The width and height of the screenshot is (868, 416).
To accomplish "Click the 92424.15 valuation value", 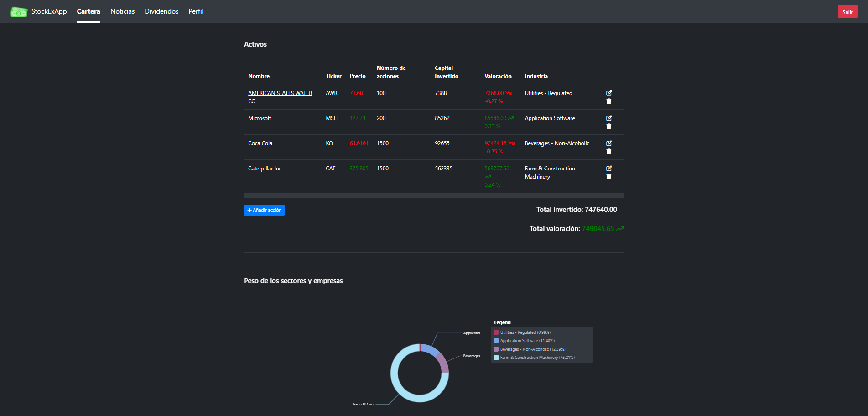I will coord(495,143).
